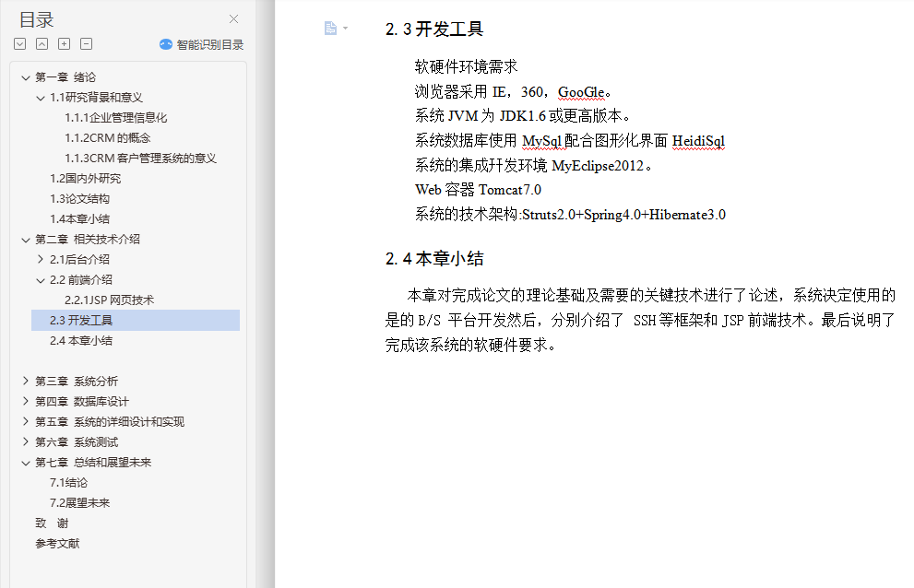Viewport: 914px width, 588px height.
Task: Open the dropdown arrow next to document icon
Action: (x=345, y=28)
